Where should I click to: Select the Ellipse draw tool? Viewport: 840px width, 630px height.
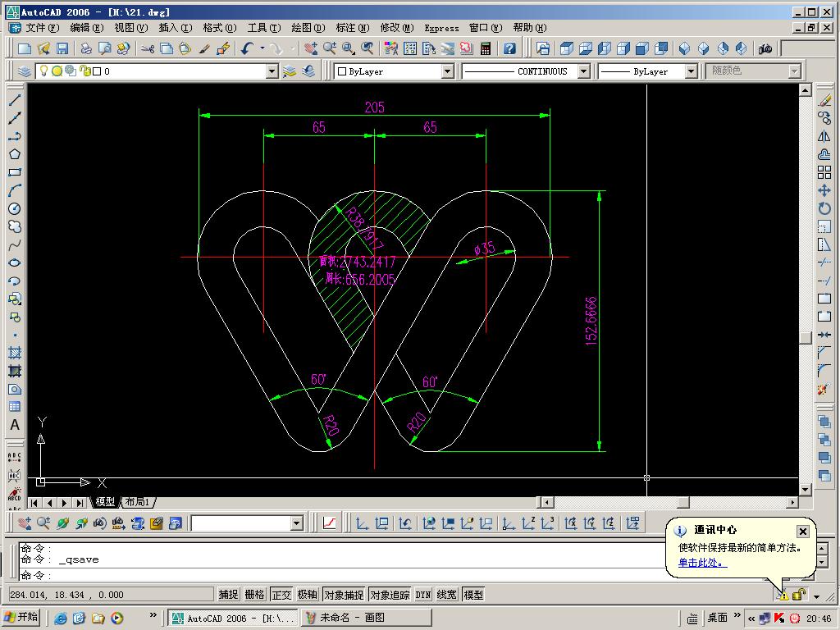coord(15,262)
